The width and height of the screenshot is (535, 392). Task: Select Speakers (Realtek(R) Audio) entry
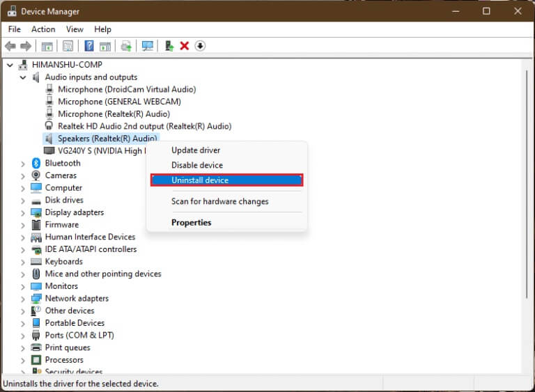coord(107,139)
